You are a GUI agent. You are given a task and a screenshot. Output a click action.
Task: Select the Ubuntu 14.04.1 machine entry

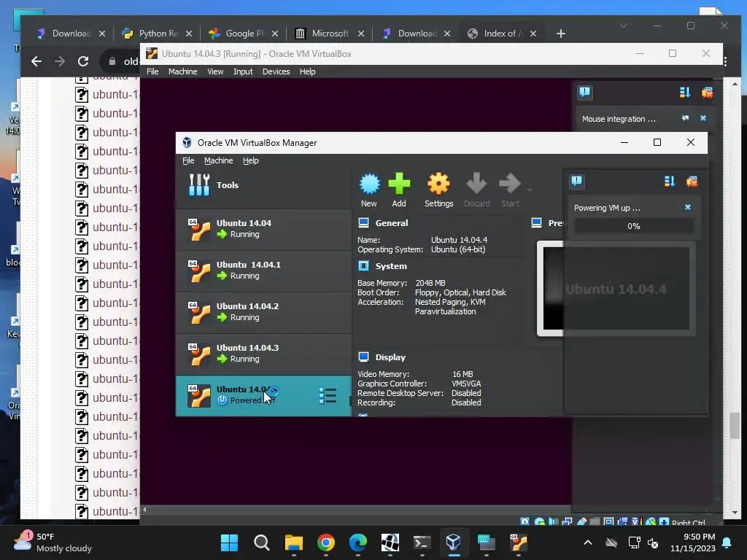[x=263, y=271]
